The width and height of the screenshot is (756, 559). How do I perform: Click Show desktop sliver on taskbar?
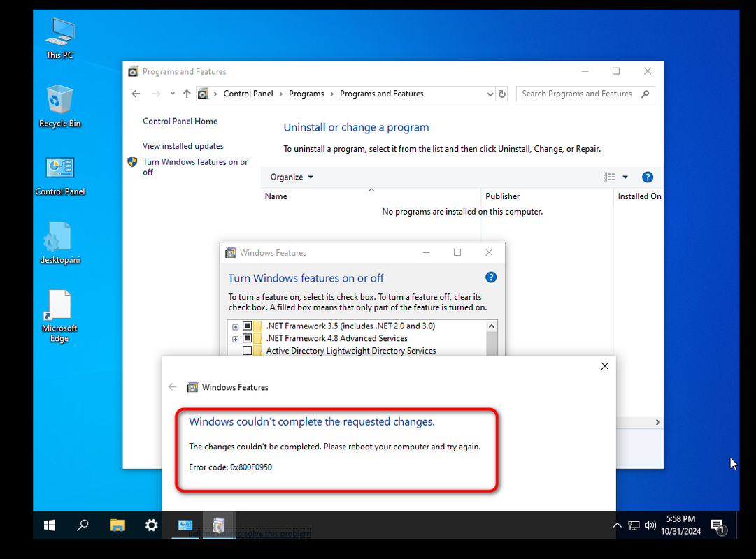[736, 525]
